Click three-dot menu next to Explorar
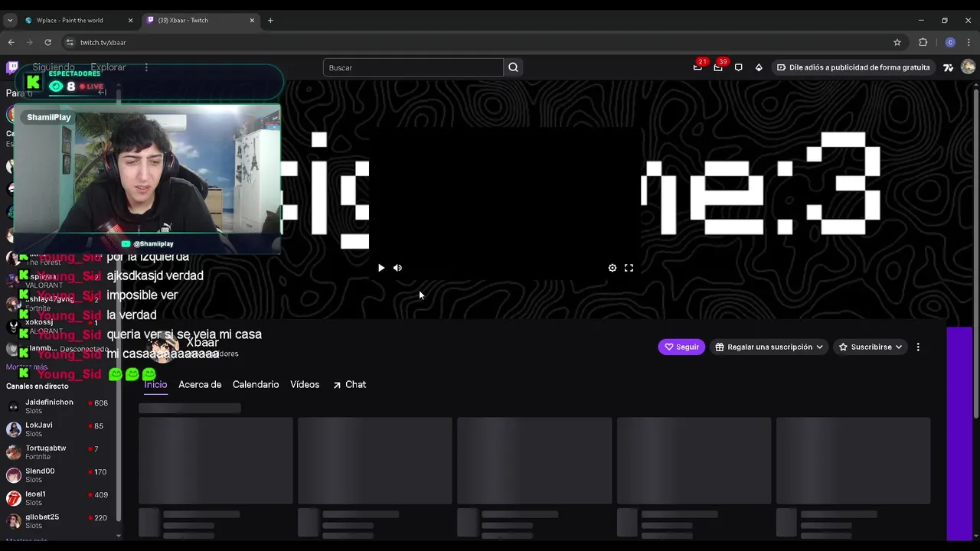Screen dimensions: 980x551 click(x=146, y=67)
